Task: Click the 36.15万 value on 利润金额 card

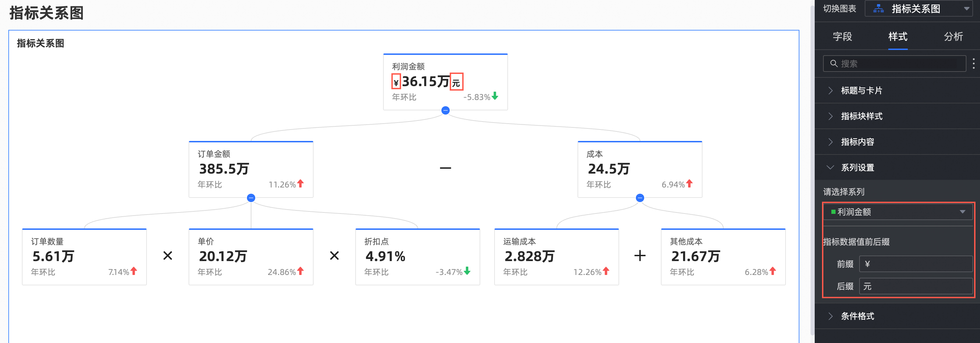Action: tap(426, 81)
